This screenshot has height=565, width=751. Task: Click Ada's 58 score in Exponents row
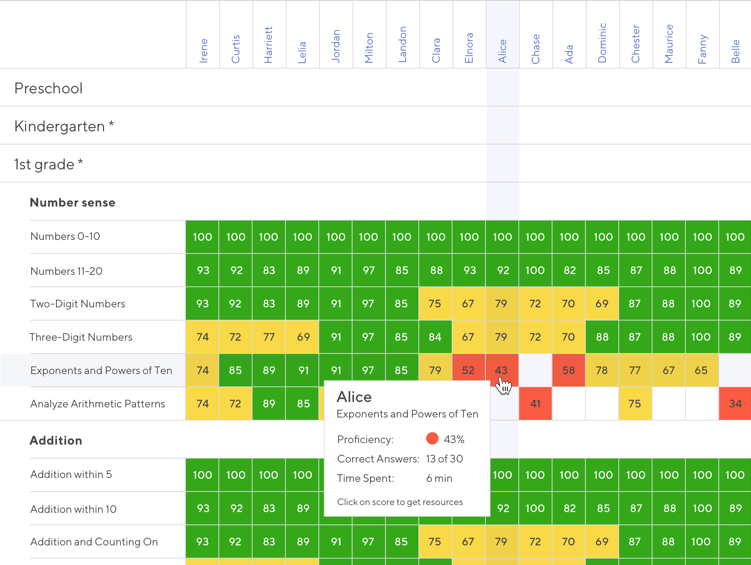point(568,370)
